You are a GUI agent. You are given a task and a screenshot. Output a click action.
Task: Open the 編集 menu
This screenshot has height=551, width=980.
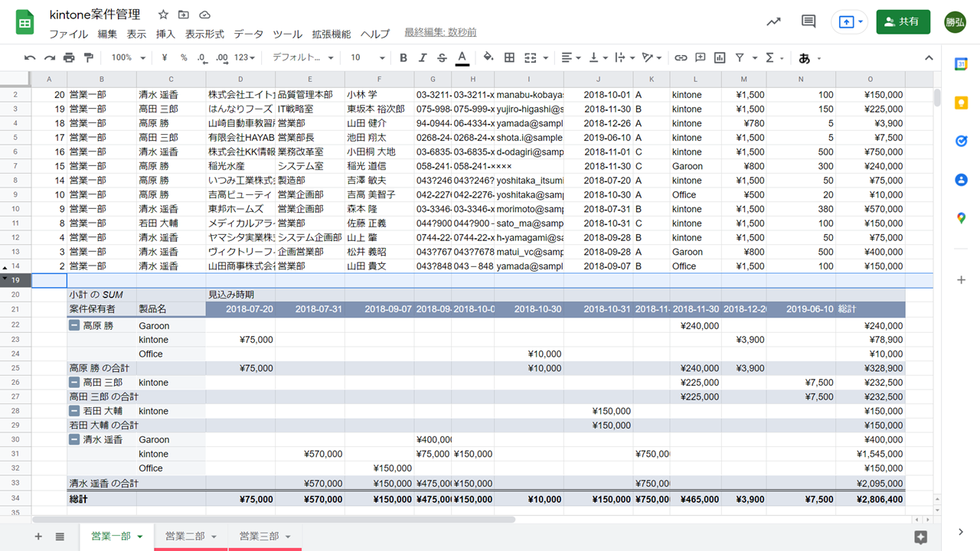(107, 34)
